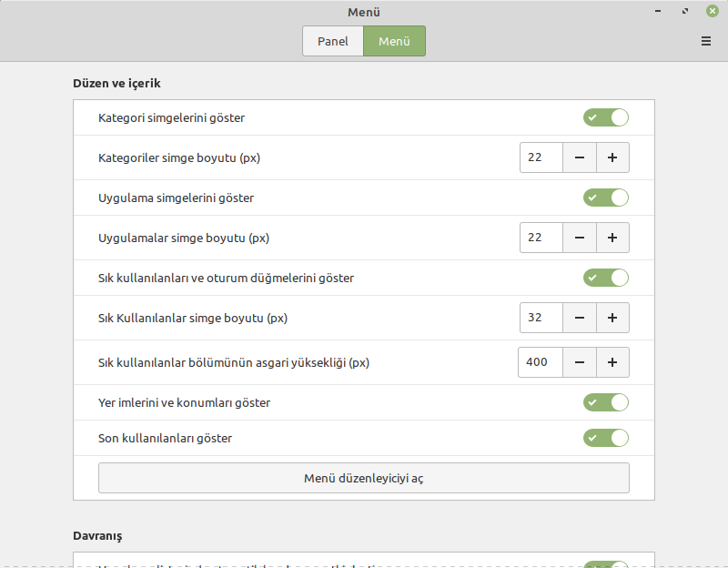The height and width of the screenshot is (568, 728).
Task: Disable Uygulama simgelerini göster switch
Action: tap(606, 198)
